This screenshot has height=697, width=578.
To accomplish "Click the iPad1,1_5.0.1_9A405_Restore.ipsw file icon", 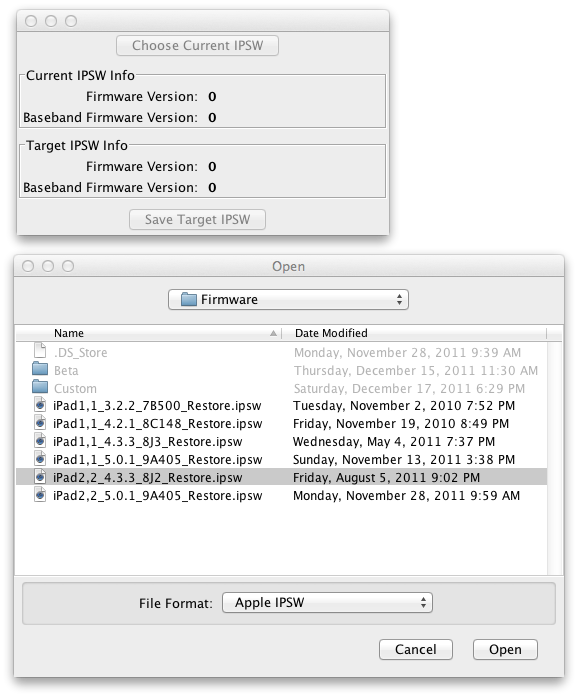I will (x=40, y=459).
